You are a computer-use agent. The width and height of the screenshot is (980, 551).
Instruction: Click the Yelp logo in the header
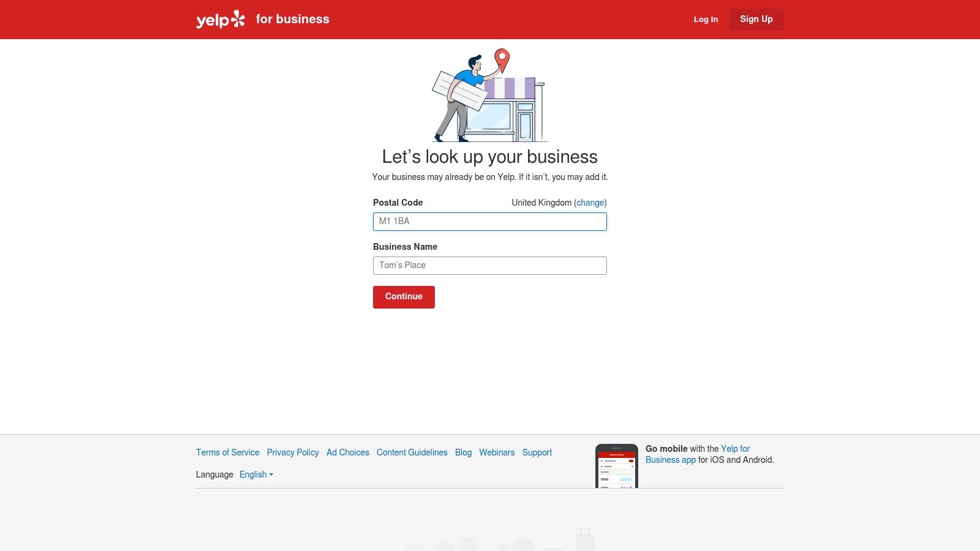[x=221, y=20]
